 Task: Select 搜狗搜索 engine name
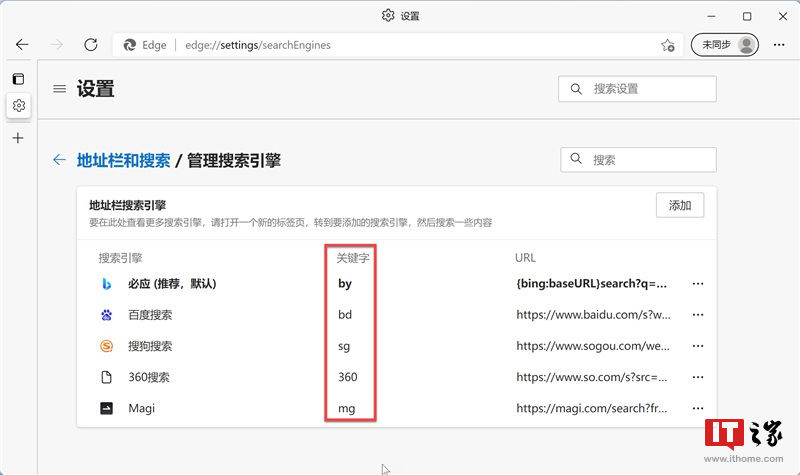[x=150, y=346]
